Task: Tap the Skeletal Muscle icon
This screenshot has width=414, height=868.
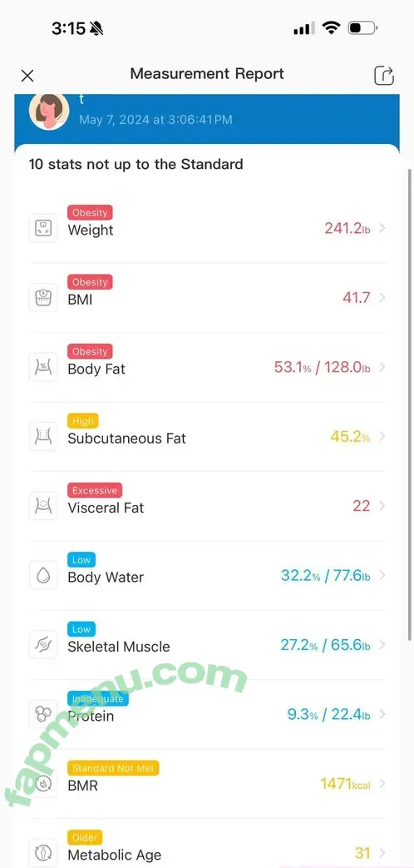Action: coord(43,644)
